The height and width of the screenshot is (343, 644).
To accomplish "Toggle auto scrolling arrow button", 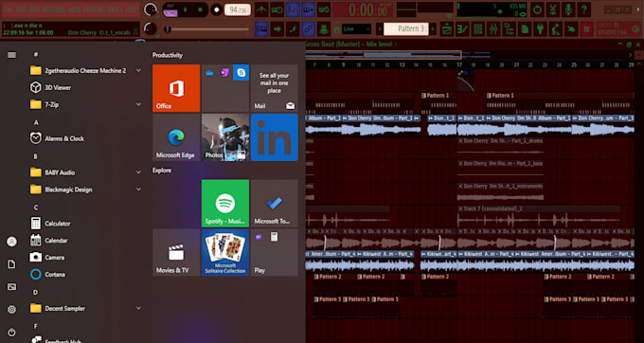I will [277, 29].
